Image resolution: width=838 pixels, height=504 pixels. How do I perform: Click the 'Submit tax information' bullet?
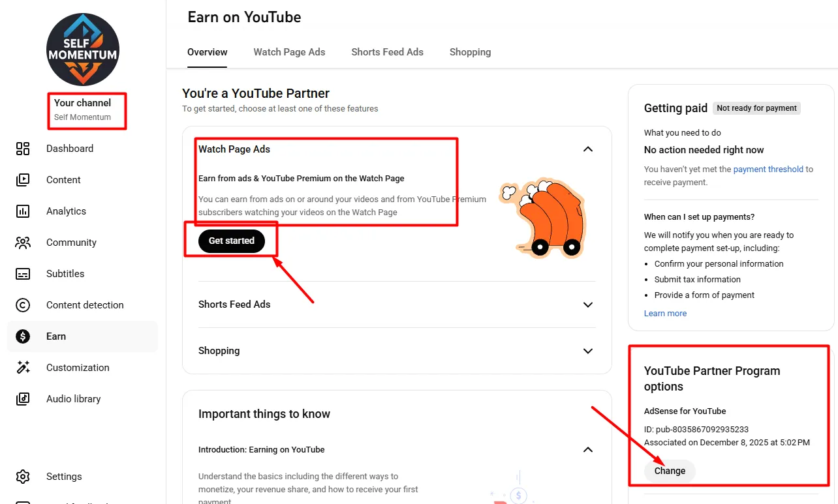coord(698,280)
